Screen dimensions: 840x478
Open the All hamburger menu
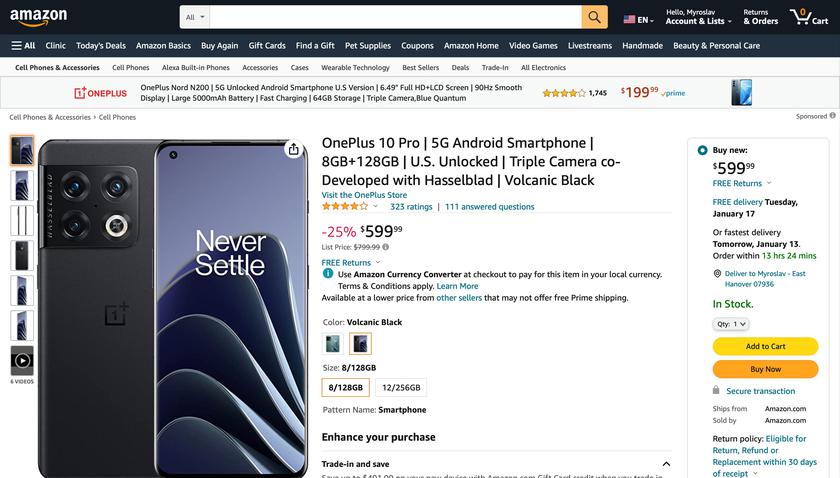[23, 45]
